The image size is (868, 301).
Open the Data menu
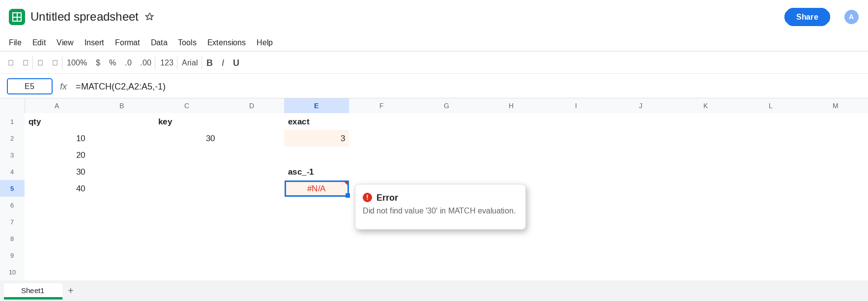(159, 42)
